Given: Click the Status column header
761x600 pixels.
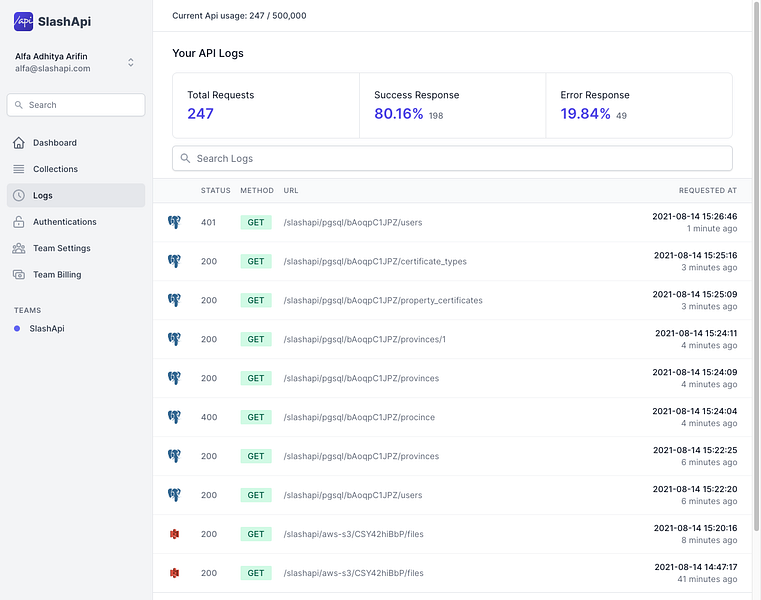Looking at the screenshot, I should 215,190.
